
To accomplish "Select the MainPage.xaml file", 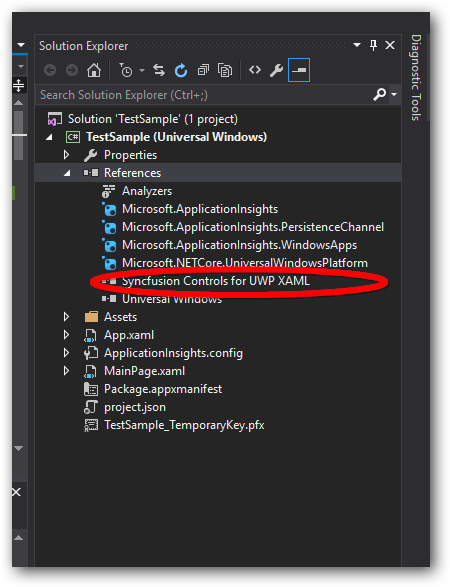I will point(145,371).
